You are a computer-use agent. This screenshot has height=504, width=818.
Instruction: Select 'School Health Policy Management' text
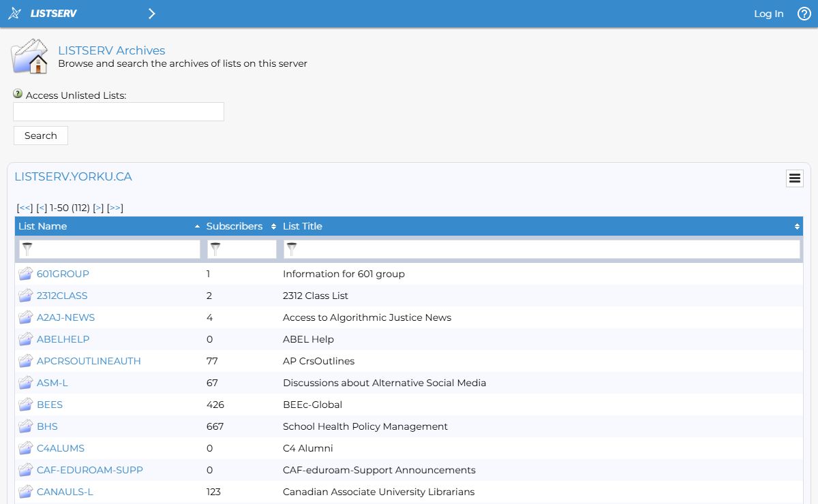365,426
